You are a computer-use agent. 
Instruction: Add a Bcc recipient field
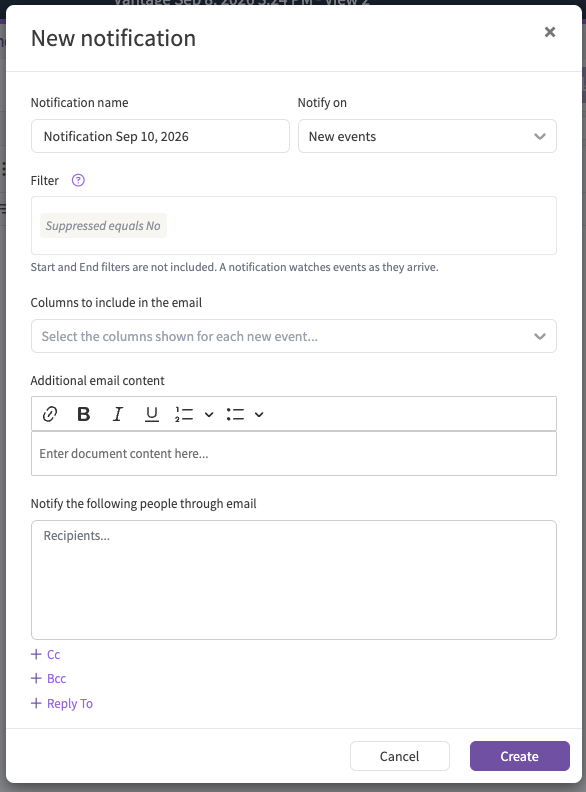[48, 678]
